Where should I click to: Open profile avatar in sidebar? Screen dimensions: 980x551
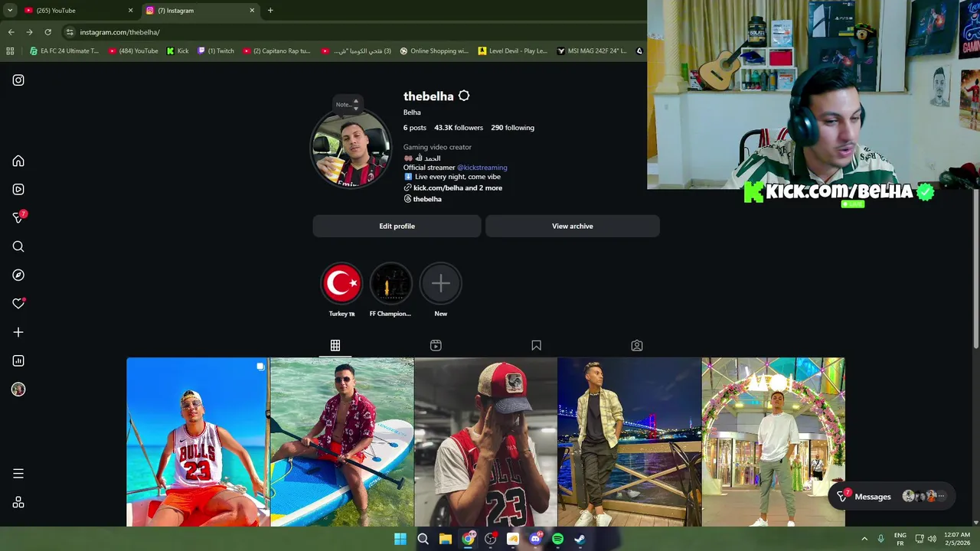pyautogui.click(x=18, y=390)
